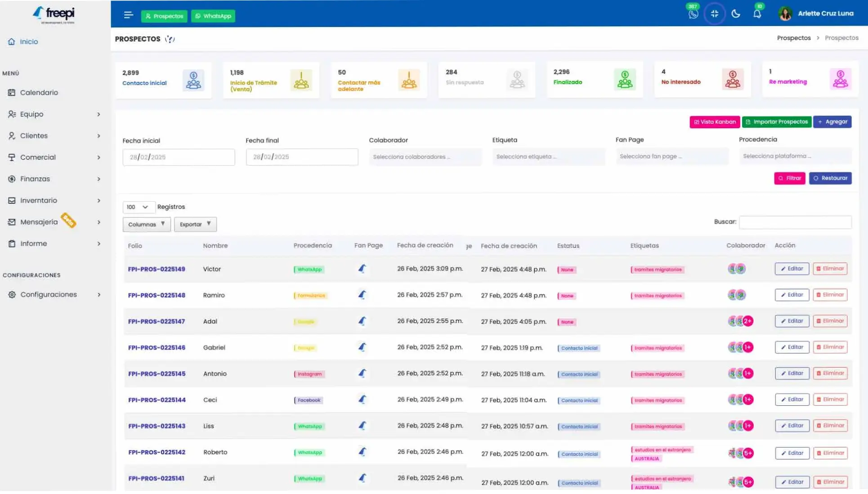868x494 pixels.
Task: Click the Buscar search input field
Action: tap(795, 222)
